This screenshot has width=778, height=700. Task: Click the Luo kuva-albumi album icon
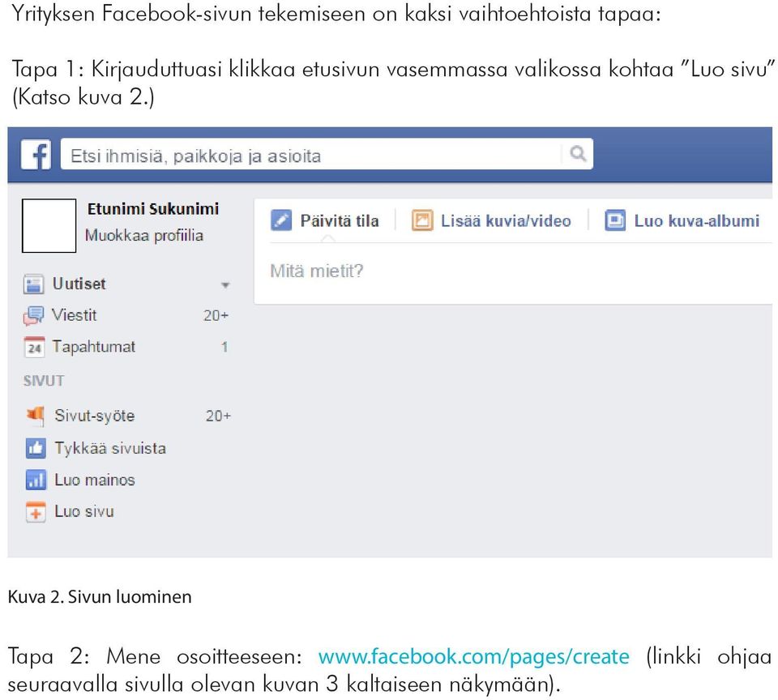coord(615,220)
